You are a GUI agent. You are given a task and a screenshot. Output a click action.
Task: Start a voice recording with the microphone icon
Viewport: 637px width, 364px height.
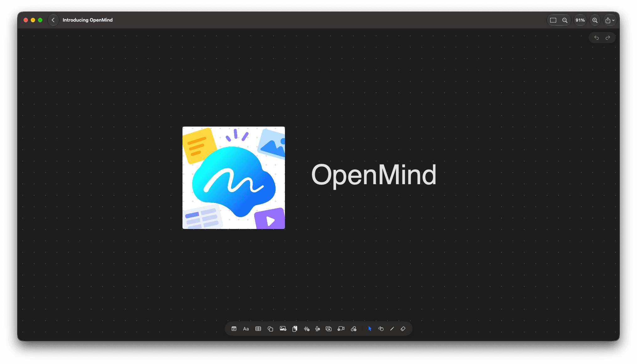pos(318,329)
